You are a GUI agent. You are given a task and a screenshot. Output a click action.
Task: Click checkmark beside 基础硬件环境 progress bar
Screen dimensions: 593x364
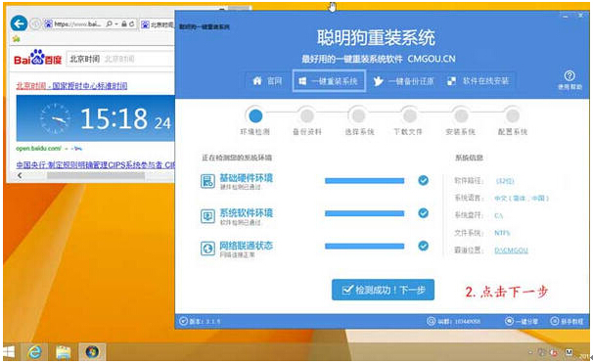(423, 180)
